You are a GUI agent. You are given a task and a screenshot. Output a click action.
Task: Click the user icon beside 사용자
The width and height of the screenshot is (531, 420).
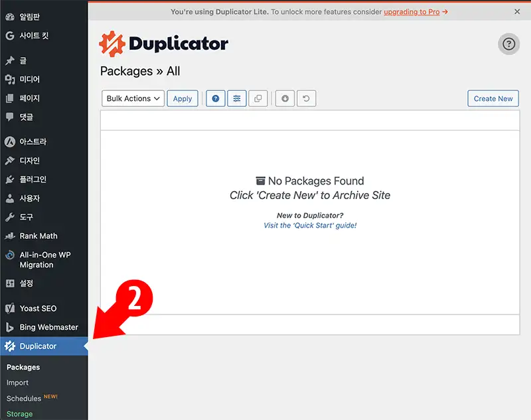[x=10, y=198]
